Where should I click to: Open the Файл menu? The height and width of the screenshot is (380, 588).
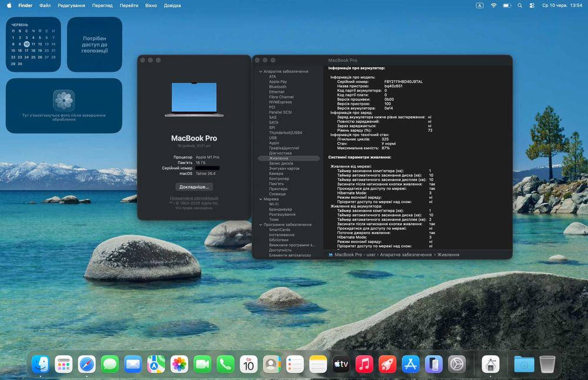point(45,6)
